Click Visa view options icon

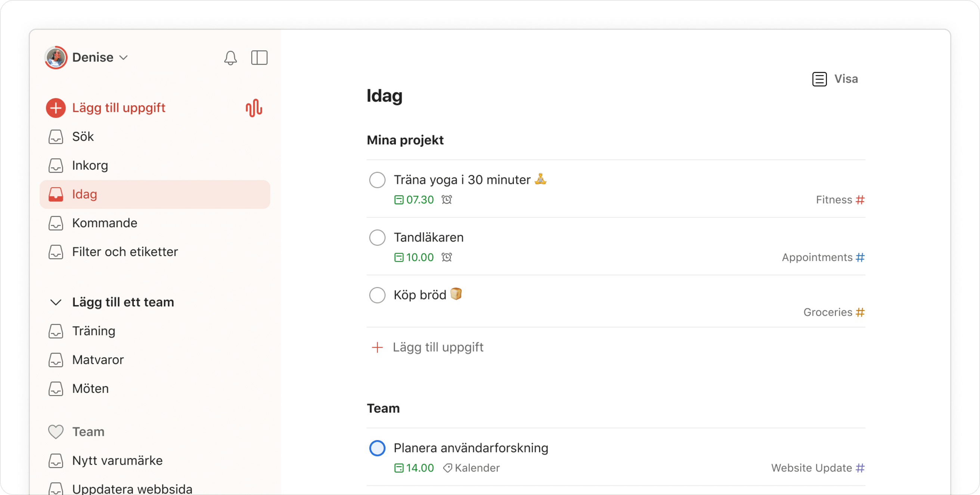tap(819, 79)
